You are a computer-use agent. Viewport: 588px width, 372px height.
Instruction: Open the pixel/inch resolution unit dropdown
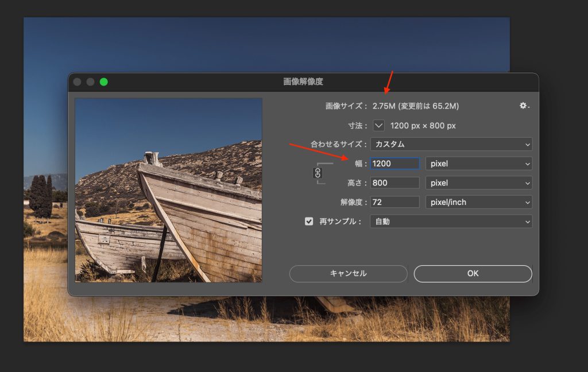(x=479, y=202)
